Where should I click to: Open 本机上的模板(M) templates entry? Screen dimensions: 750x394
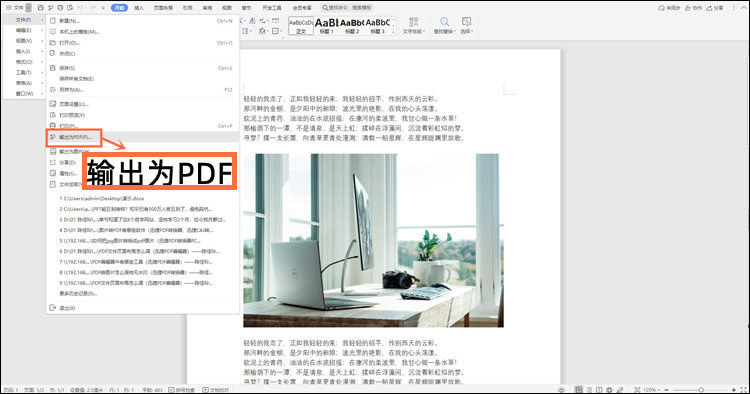tap(143, 32)
